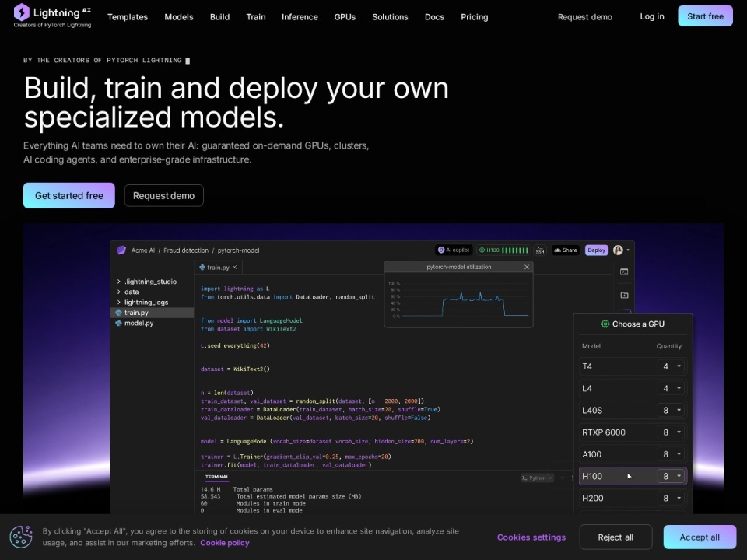
Task: Open the Models menu
Action: pos(179,16)
